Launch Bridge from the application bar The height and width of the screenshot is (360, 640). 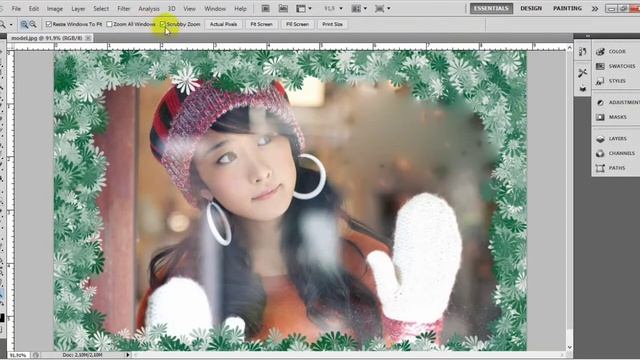[265, 8]
